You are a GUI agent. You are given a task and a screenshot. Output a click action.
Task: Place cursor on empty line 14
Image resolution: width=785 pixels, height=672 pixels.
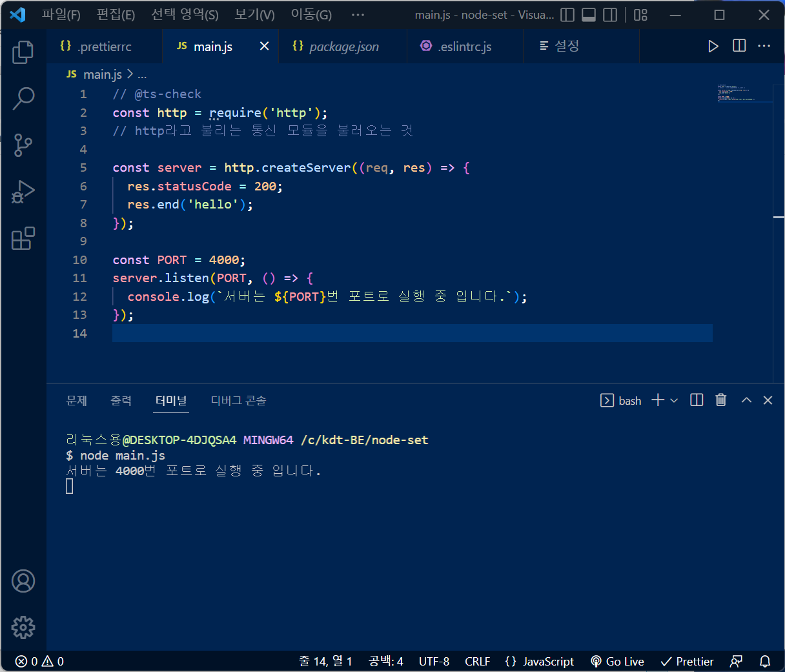(x=412, y=334)
